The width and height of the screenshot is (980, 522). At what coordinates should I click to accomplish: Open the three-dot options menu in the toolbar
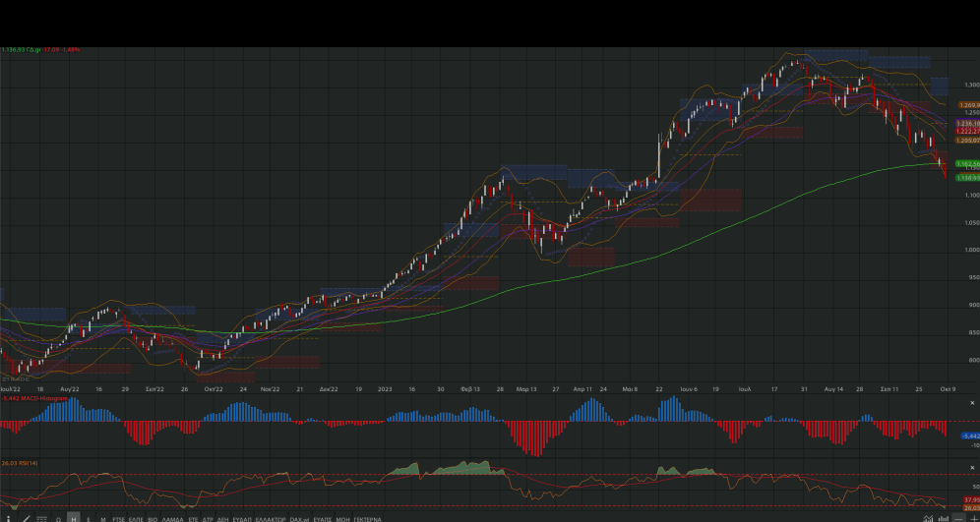point(9,519)
